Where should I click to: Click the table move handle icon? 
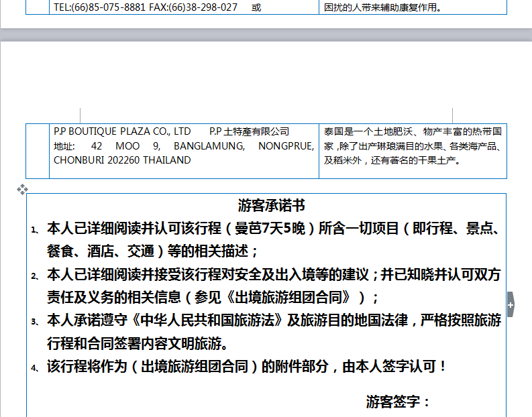point(22,190)
